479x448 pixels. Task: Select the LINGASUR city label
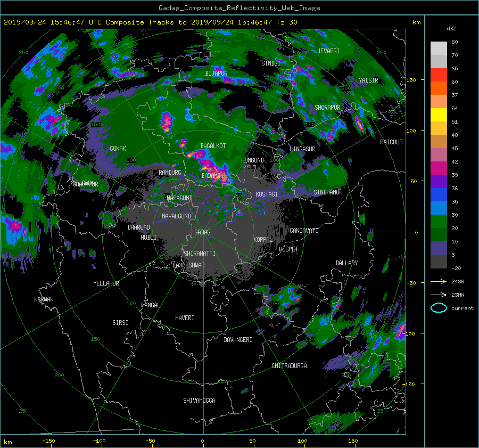point(302,149)
